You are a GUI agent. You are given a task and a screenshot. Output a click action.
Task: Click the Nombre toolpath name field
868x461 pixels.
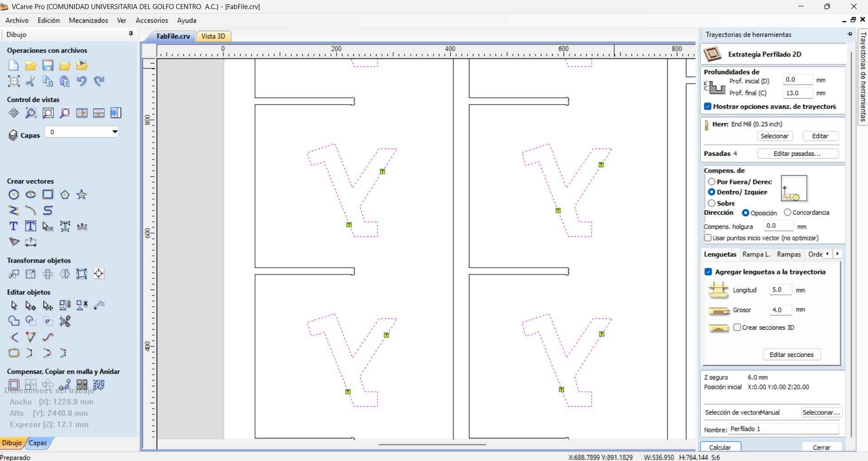coord(783,429)
